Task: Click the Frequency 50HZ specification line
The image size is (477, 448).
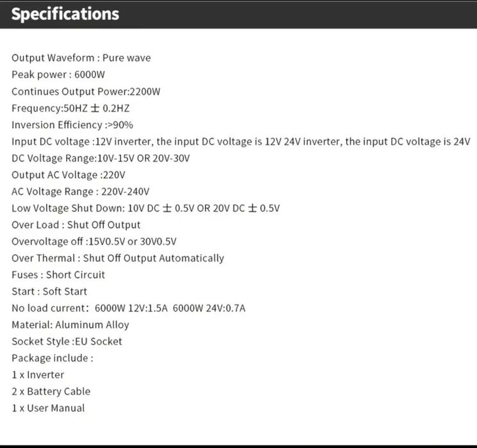Action: pyautogui.click(x=71, y=108)
